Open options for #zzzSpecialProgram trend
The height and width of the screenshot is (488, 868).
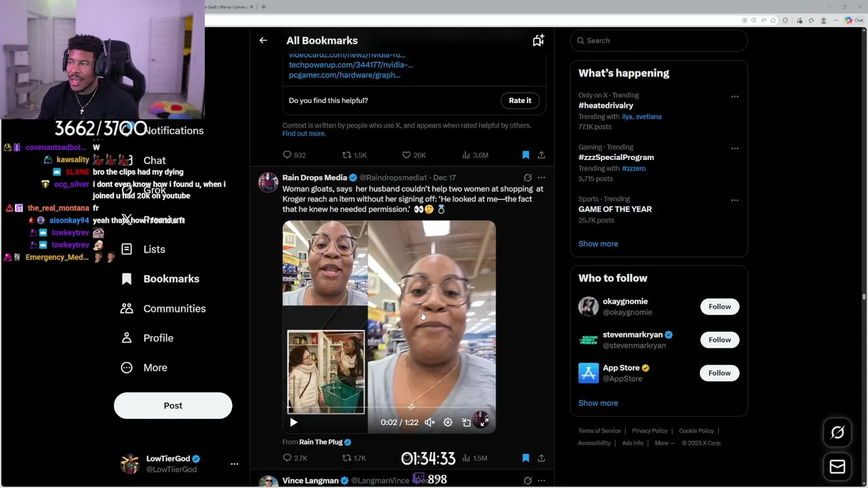click(x=734, y=148)
